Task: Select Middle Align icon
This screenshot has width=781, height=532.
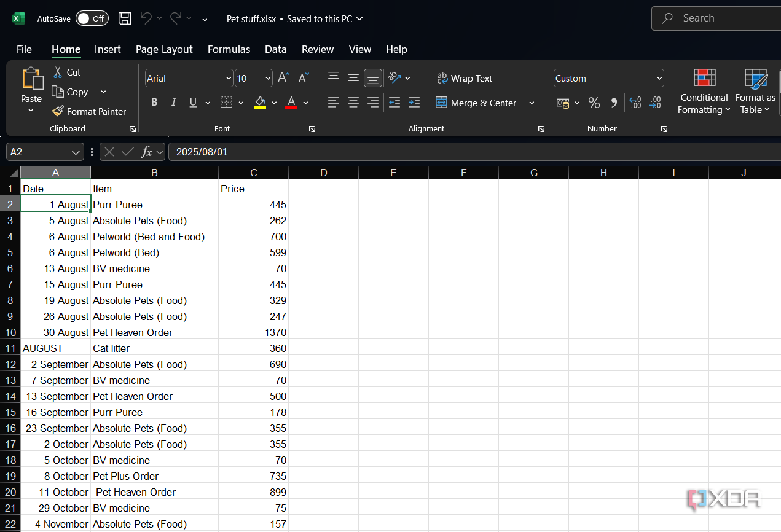Action: tap(353, 77)
